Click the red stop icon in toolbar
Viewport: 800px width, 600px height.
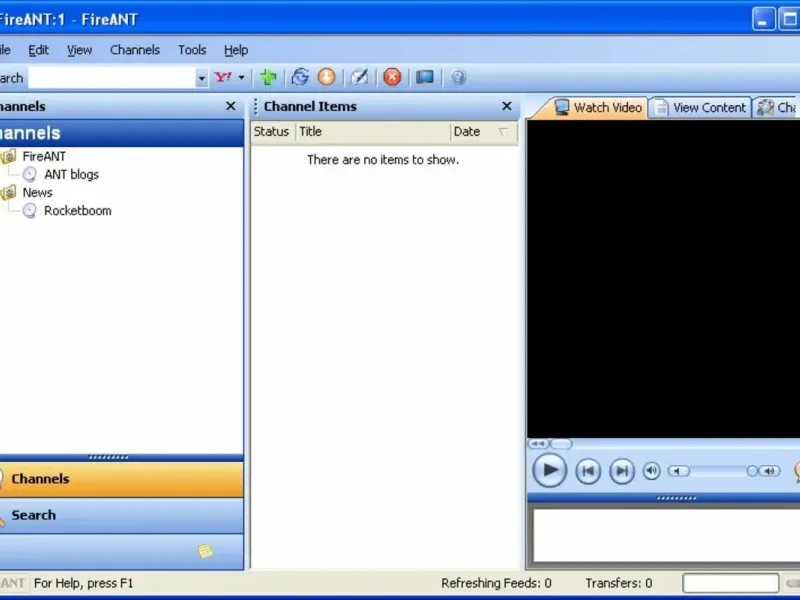(x=392, y=78)
